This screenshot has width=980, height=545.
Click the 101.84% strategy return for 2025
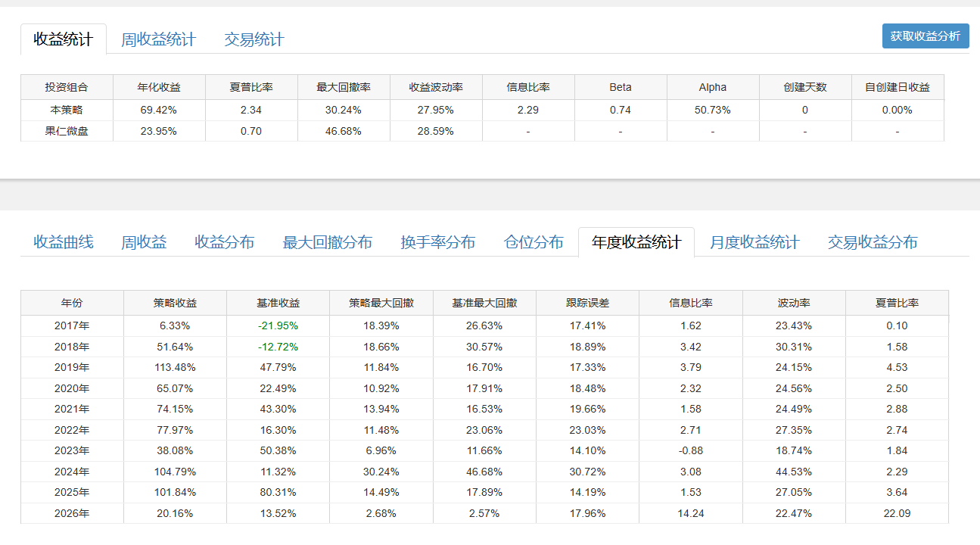pyautogui.click(x=175, y=492)
